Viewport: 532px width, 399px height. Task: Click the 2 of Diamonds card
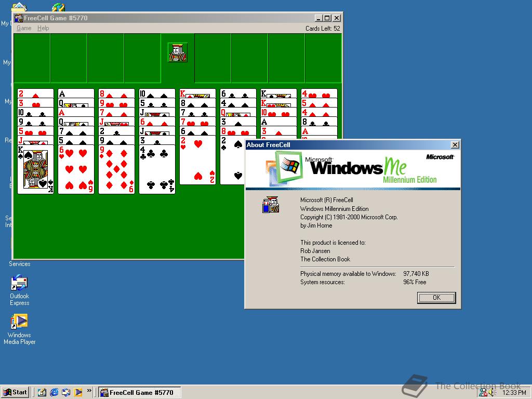pyautogui.click(x=35, y=94)
